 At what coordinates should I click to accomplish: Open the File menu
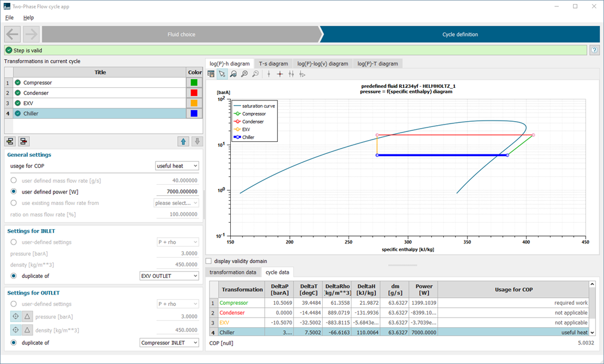coord(9,18)
